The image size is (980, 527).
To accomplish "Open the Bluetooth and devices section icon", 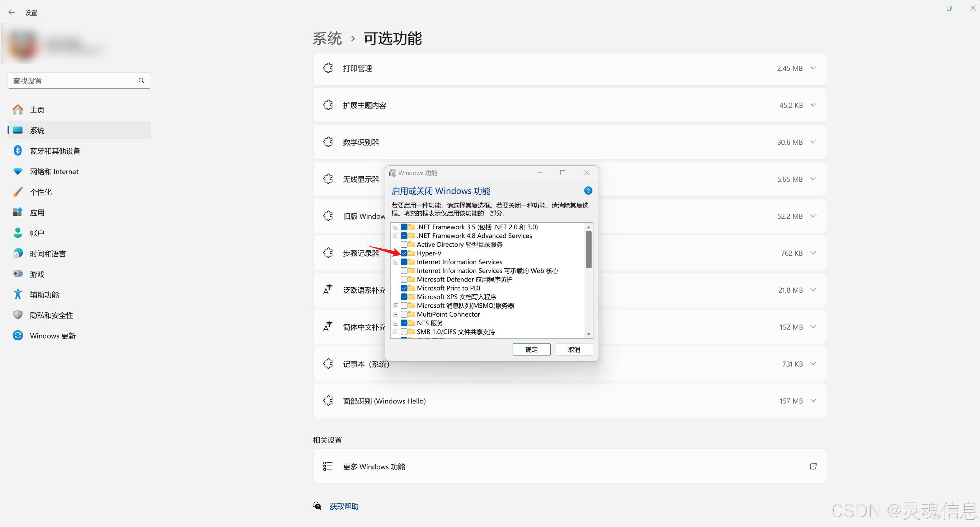I will click(17, 151).
